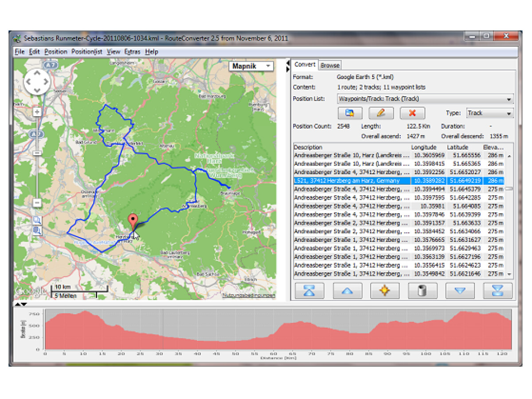Move selected position to top of list
The height and width of the screenshot is (399, 532).
309,291
